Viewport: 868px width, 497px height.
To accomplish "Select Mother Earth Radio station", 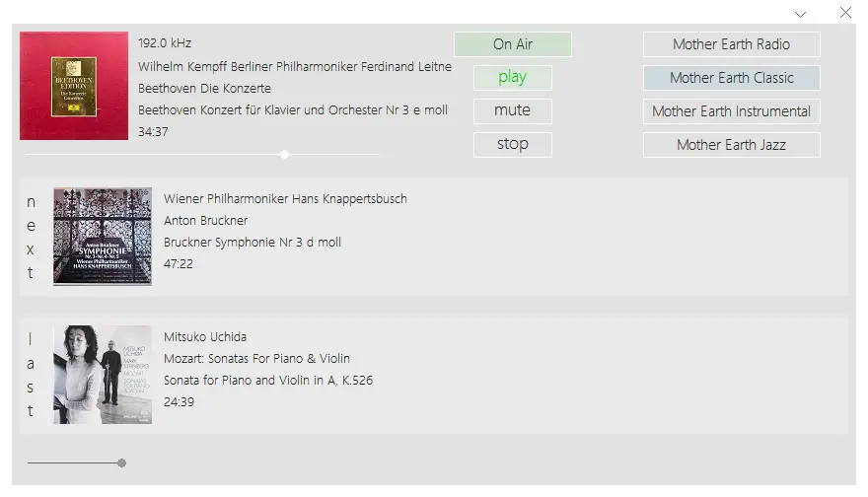I will [731, 44].
